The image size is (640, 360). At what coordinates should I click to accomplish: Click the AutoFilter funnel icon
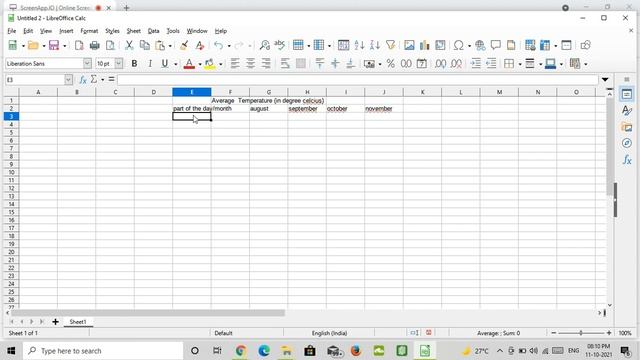click(x=391, y=45)
